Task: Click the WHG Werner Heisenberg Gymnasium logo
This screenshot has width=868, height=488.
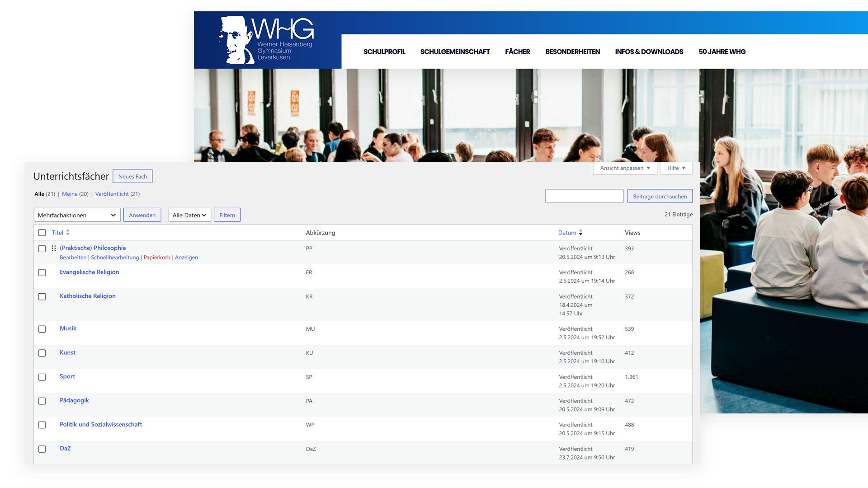Action: (267, 40)
